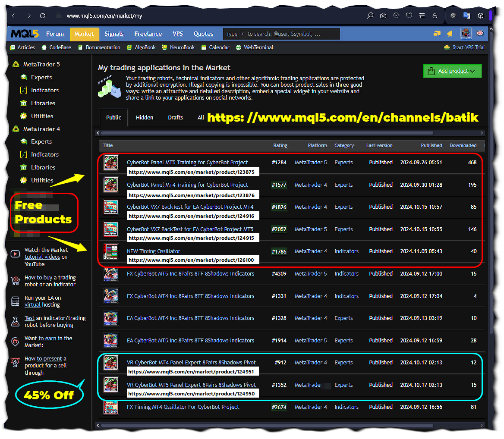
Task: Open the chat messages icon top right
Action: click(x=437, y=33)
